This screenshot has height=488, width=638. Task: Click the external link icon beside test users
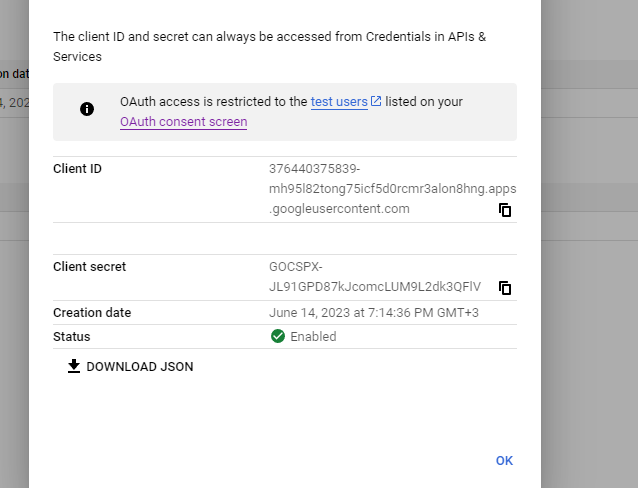pyautogui.click(x=376, y=101)
